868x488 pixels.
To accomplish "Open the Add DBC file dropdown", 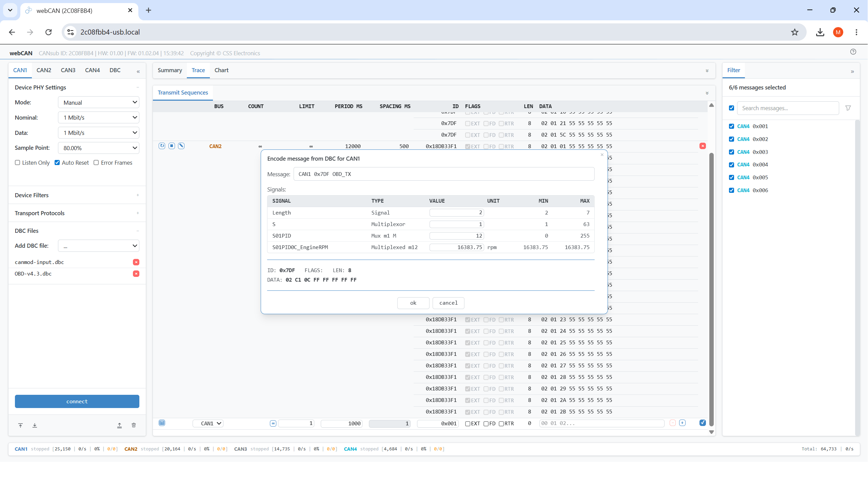I will 99,246.
